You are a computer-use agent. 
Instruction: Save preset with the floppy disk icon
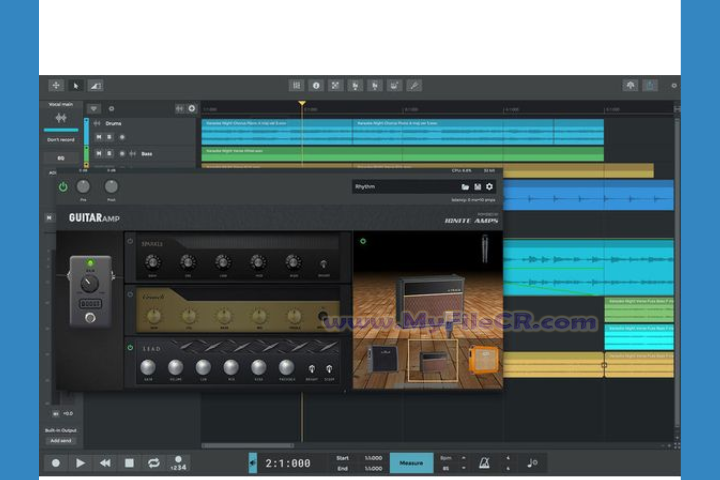coord(478,187)
